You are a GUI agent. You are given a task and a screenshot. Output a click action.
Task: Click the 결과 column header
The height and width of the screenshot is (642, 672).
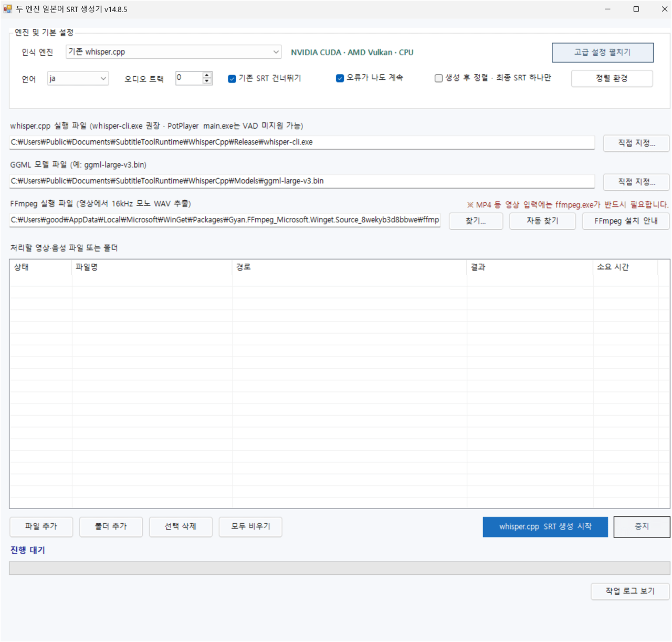pos(530,267)
